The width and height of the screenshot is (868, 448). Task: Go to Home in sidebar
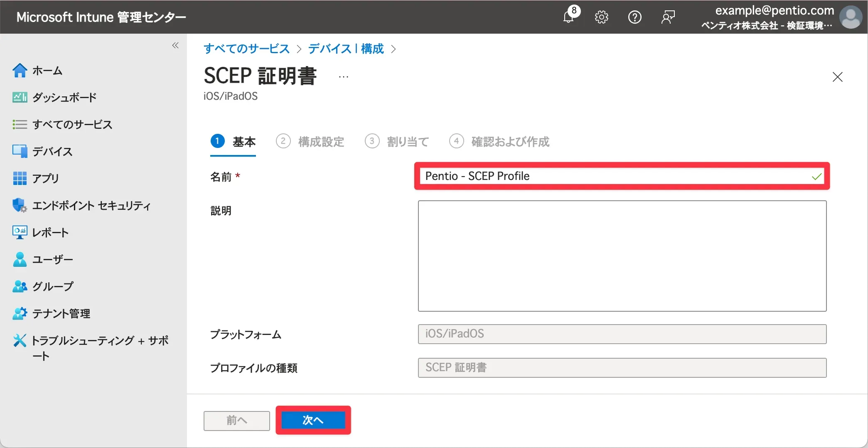pyautogui.click(x=47, y=71)
